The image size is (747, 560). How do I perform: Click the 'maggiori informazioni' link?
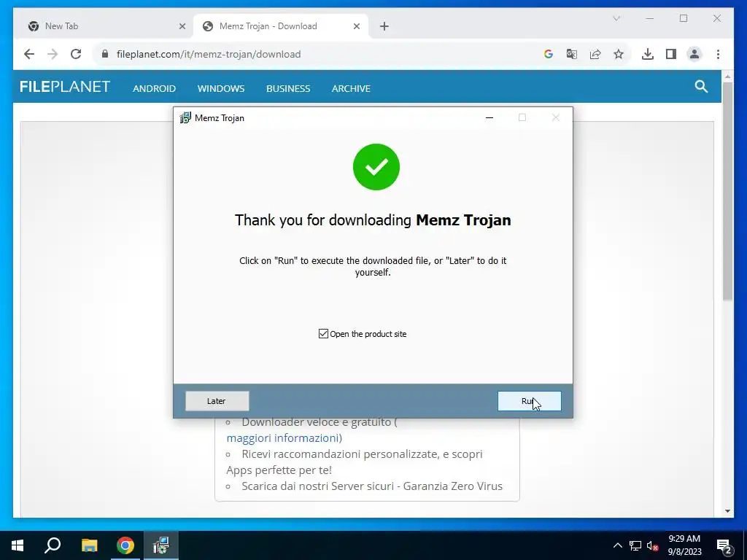click(283, 438)
